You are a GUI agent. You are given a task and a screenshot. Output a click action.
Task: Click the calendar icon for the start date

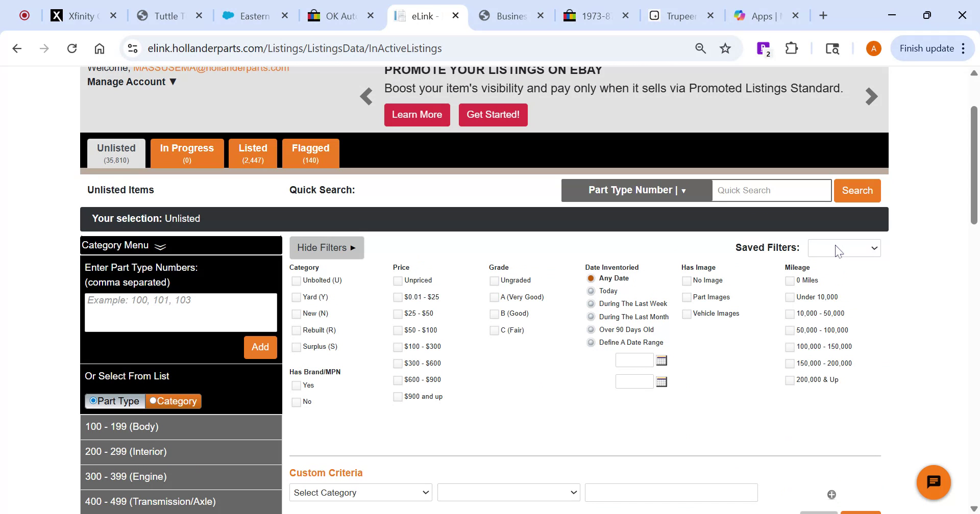pos(661,360)
